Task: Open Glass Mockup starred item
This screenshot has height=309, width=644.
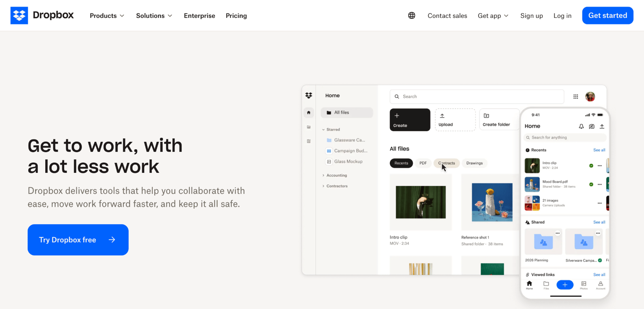Action: point(345,162)
